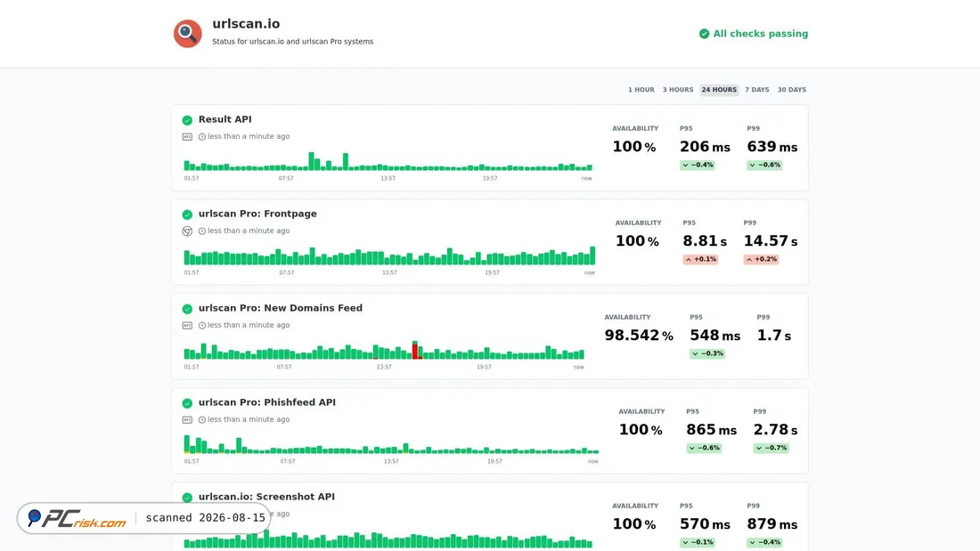The image size is (980, 551).
Task: Click the 206 ms P95 value
Action: tap(705, 147)
